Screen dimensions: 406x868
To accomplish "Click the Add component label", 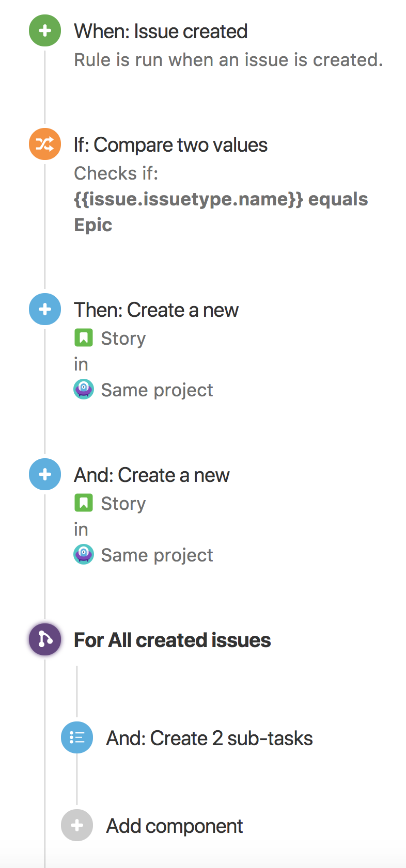I will point(174,826).
